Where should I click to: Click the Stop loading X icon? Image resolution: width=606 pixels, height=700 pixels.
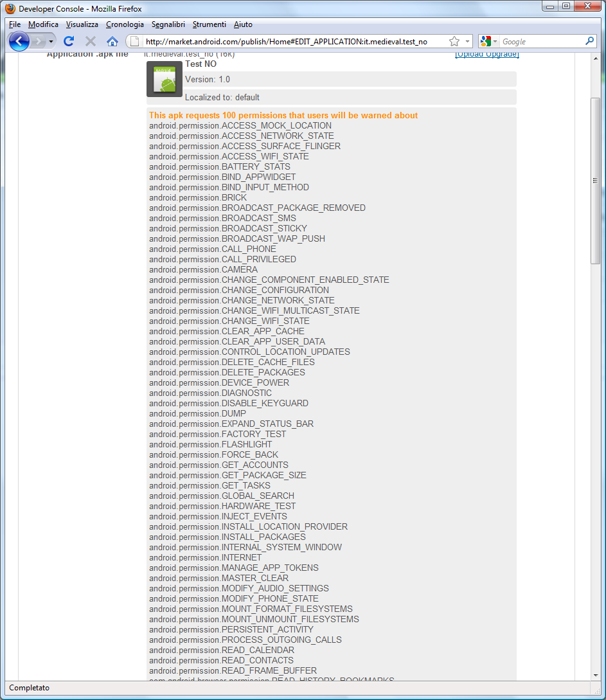pos(91,42)
